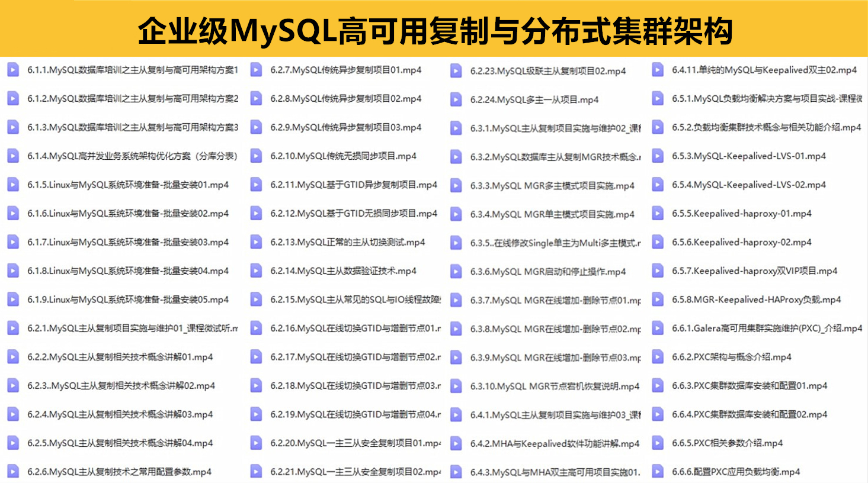Click video icon next to 6.6.6.配置PXC应用负载均衡.mp4

pyautogui.click(x=658, y=472)
